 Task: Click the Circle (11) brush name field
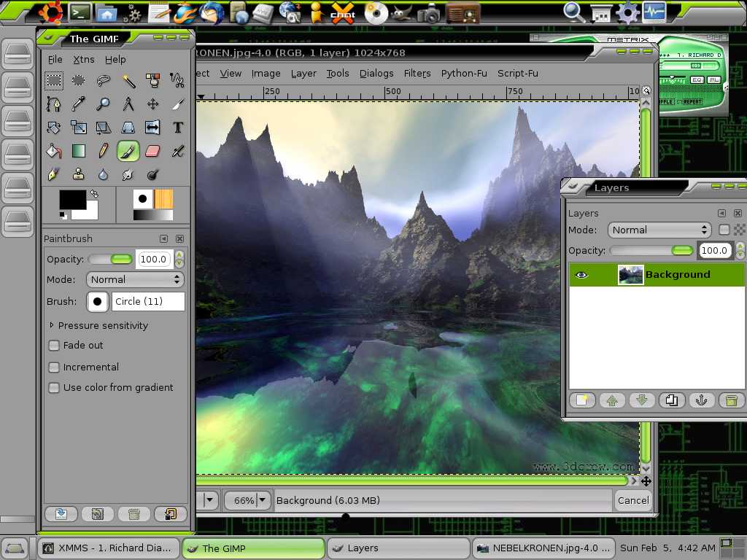pos(148,301)
